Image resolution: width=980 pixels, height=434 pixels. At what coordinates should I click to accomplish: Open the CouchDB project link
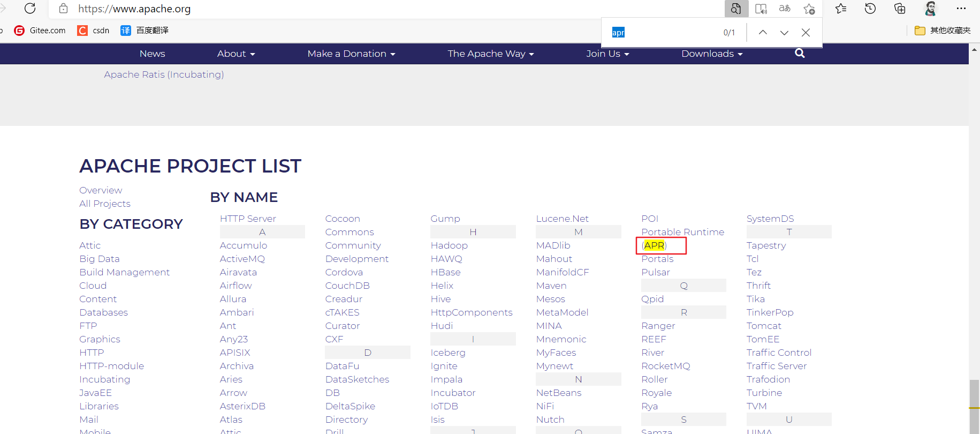tap(347, 286)
